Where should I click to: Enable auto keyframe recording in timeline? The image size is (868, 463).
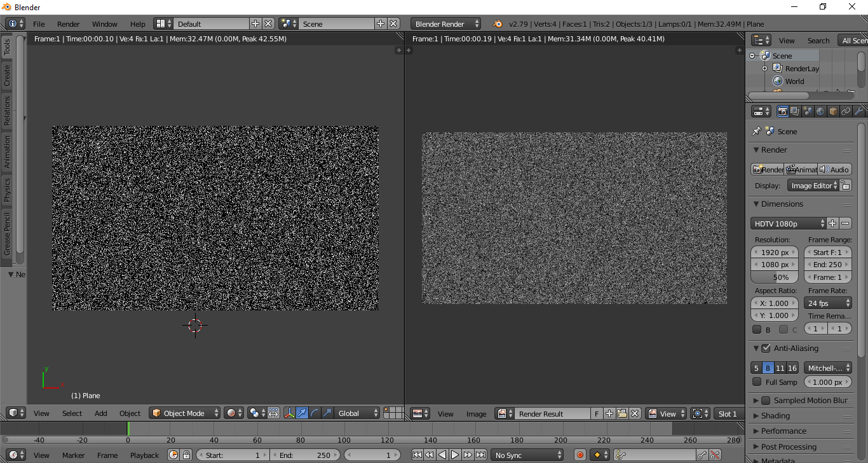[579, 455]
